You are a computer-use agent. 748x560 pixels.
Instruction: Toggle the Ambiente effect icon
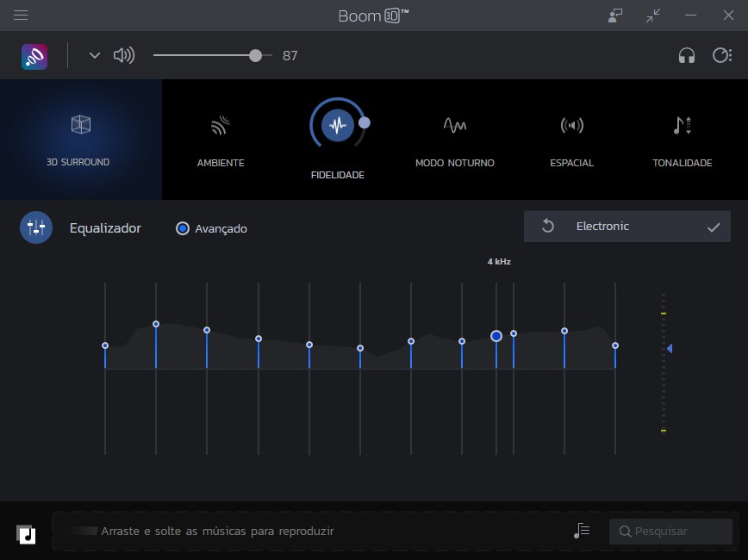tap(221, 126)
